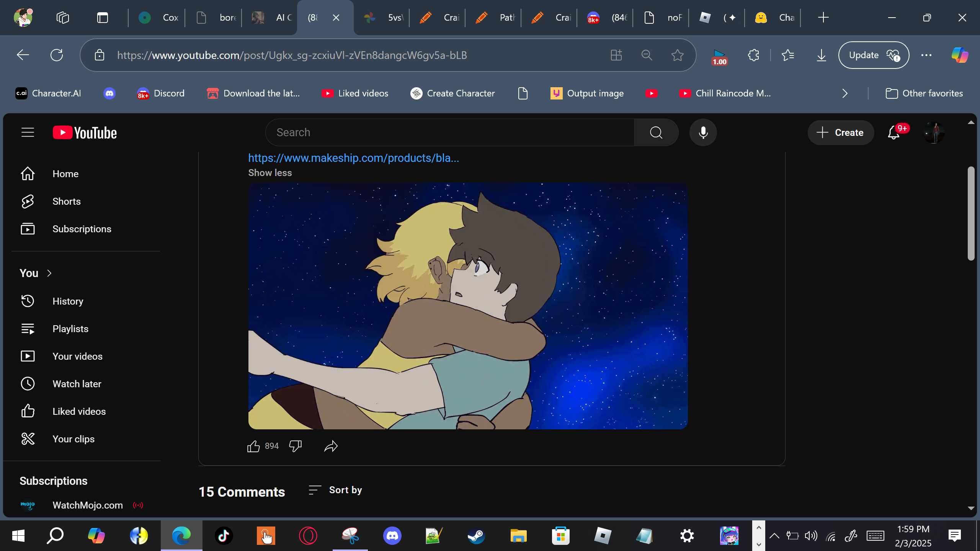Open the video speed extension showing 1.00
This screenshot has height=551, width=980.
coord(720,57)
